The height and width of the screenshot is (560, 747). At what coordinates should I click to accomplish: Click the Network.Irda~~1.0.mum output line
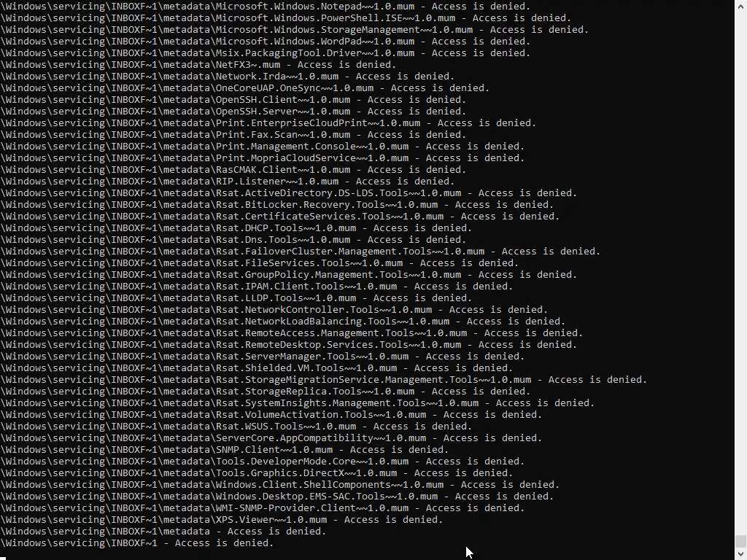click(228, 76)
